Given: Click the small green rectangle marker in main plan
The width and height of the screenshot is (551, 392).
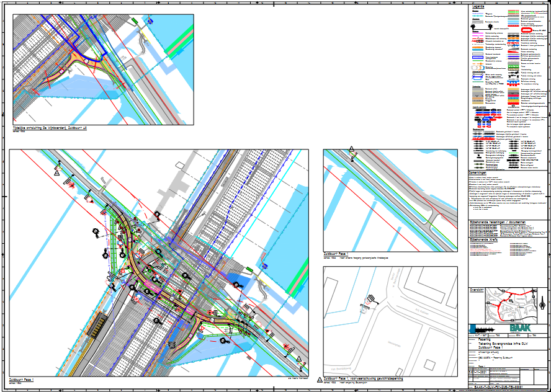Looking at the screenshot, I should point(250,268).
